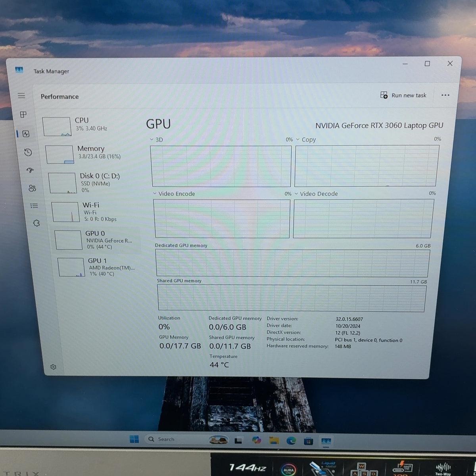The image size is (476, 476).
Task: Open the Users page icon
Action: (x=32, y=188)
